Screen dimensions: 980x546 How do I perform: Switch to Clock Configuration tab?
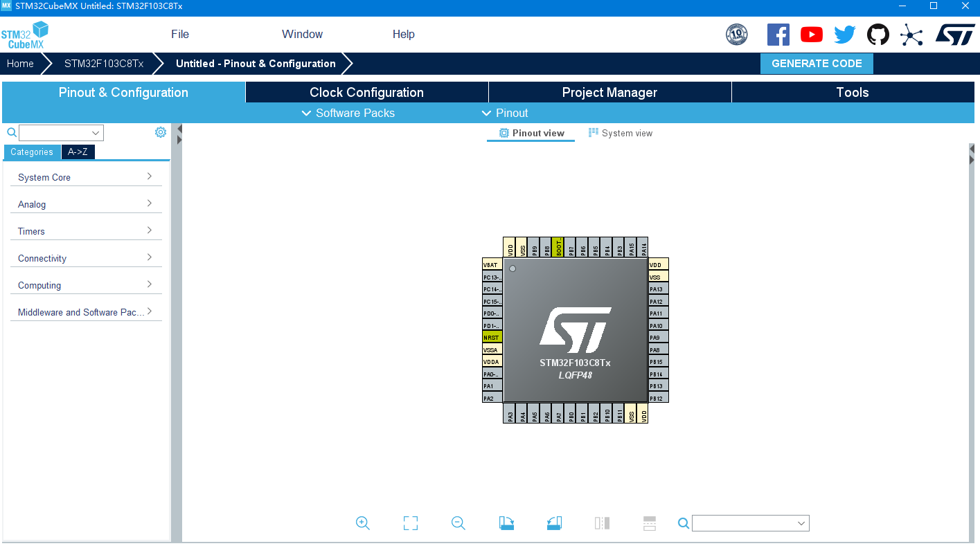click(x=366, y=92)
